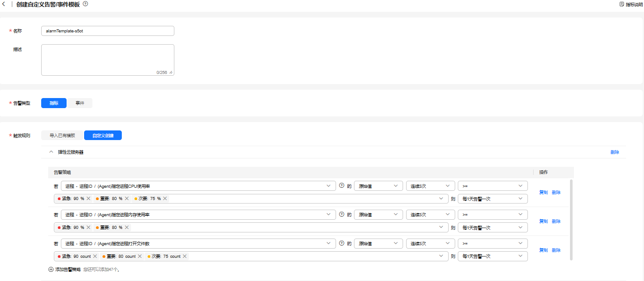Open 连续3次 dropdown in 打开文件数 rule
644x281 pixels.
click(x=430, y=244)
